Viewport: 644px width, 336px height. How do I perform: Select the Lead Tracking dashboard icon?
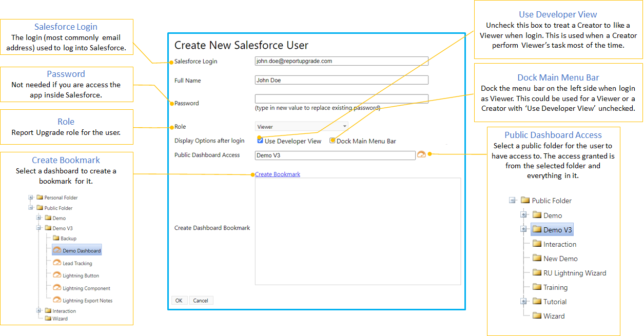pos(57,263)
